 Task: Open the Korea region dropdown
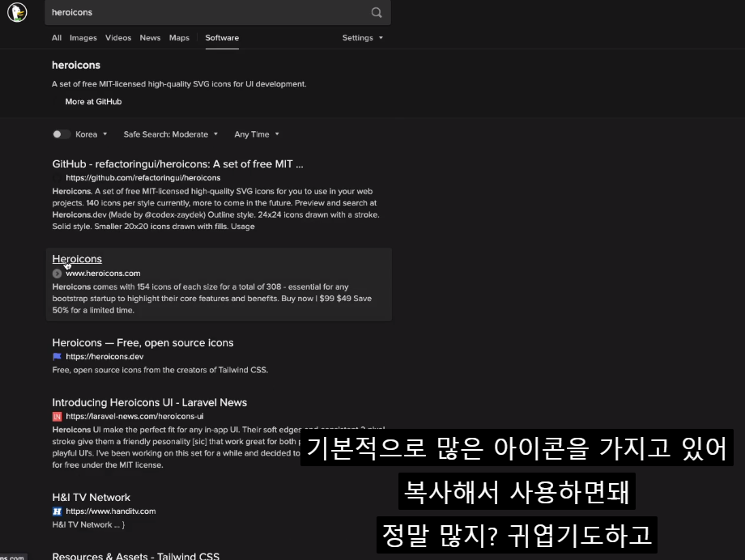(92, 134)
